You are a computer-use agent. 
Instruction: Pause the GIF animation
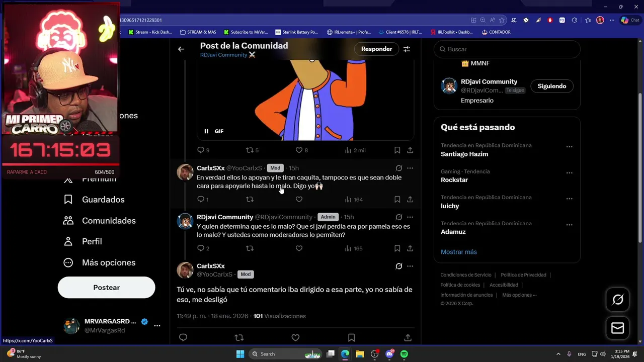[206, 131]
